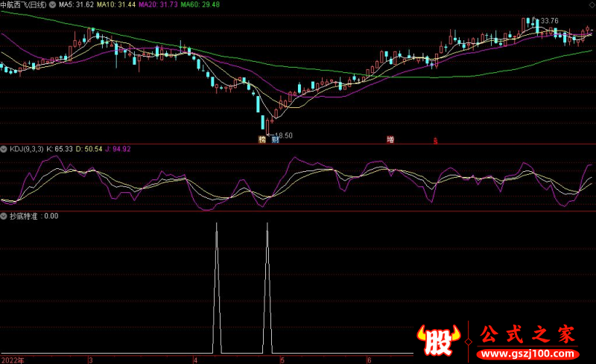The image size is (596, 364).
Task: Click the J value 94.92 label
Action: coord(118,149)
